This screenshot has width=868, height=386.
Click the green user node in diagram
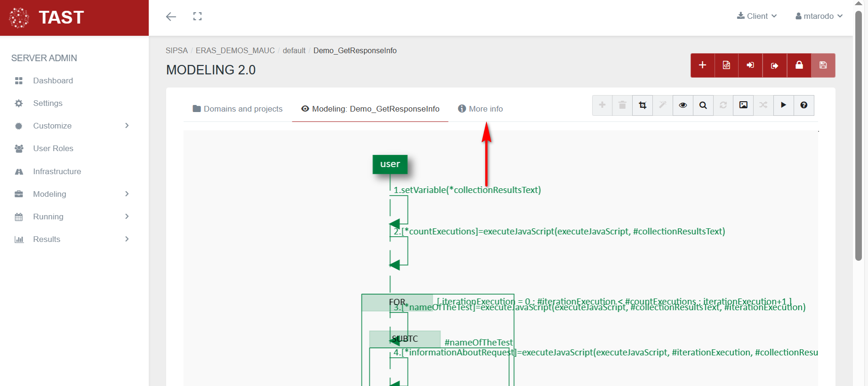pos(390,164)
